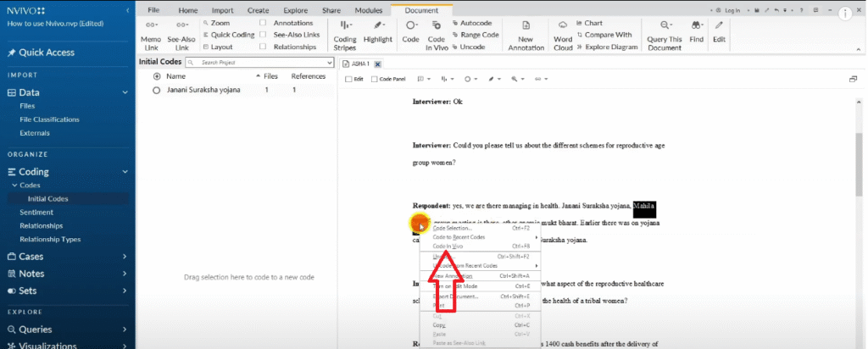Click the info icon at top right
Screen dimensions: 868x349
[x=845, y=15]
